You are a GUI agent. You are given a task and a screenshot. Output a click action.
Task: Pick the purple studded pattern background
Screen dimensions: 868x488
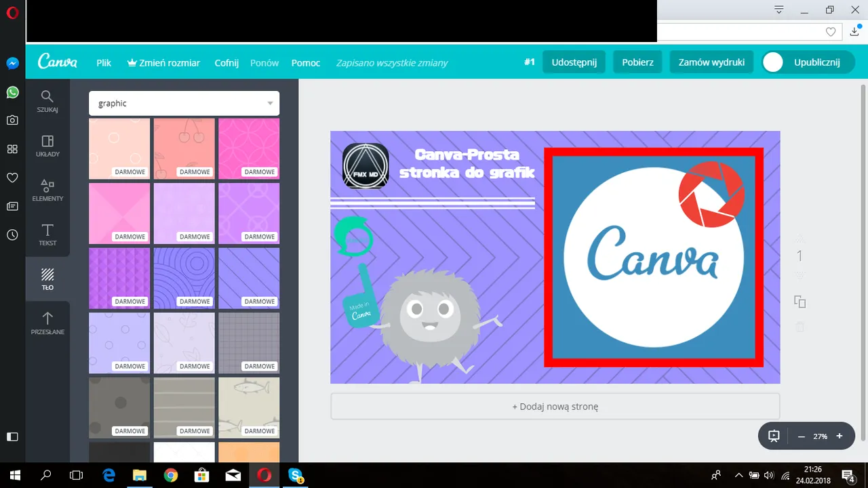[119, 279]
